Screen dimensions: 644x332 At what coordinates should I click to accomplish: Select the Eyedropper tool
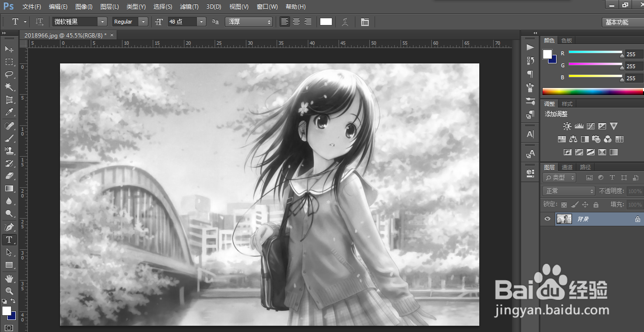pos(9,112)
